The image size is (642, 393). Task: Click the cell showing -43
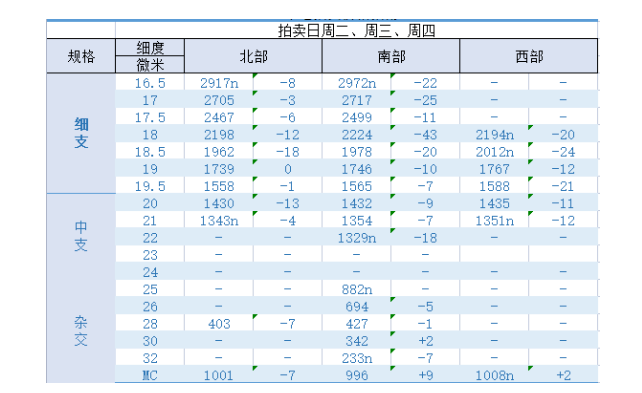(425, 135)
